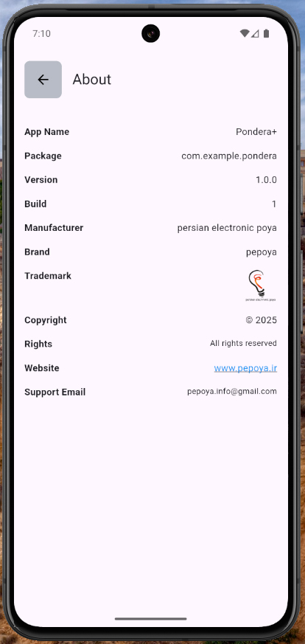Tap persian electronic poya manufacturer text

(x=227, y=228)
